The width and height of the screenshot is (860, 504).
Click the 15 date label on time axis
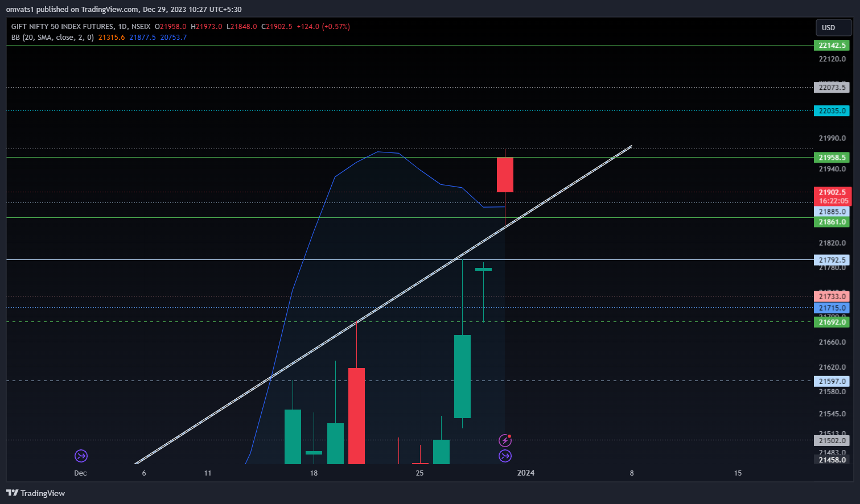click(x=738, y=473)
